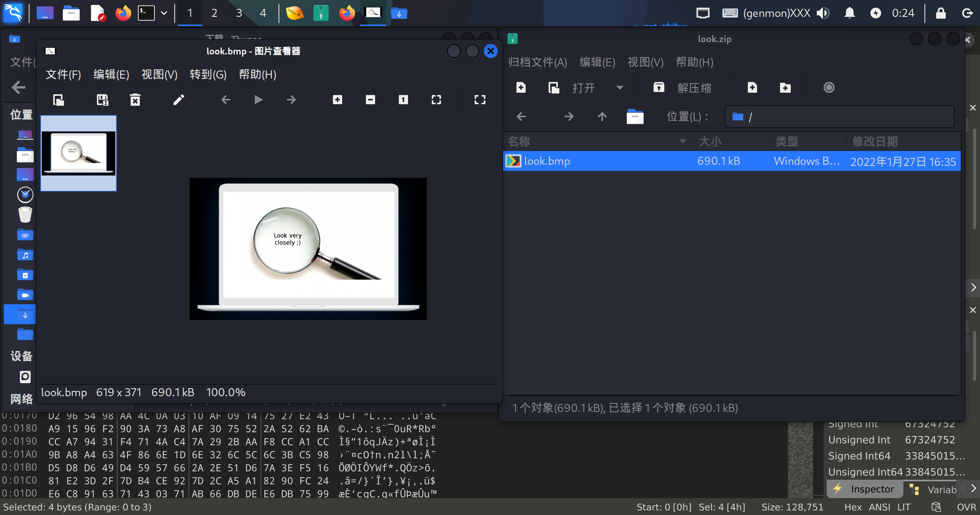Click the volume icon in system tray
980x515 pixels.
coord(823,13)
